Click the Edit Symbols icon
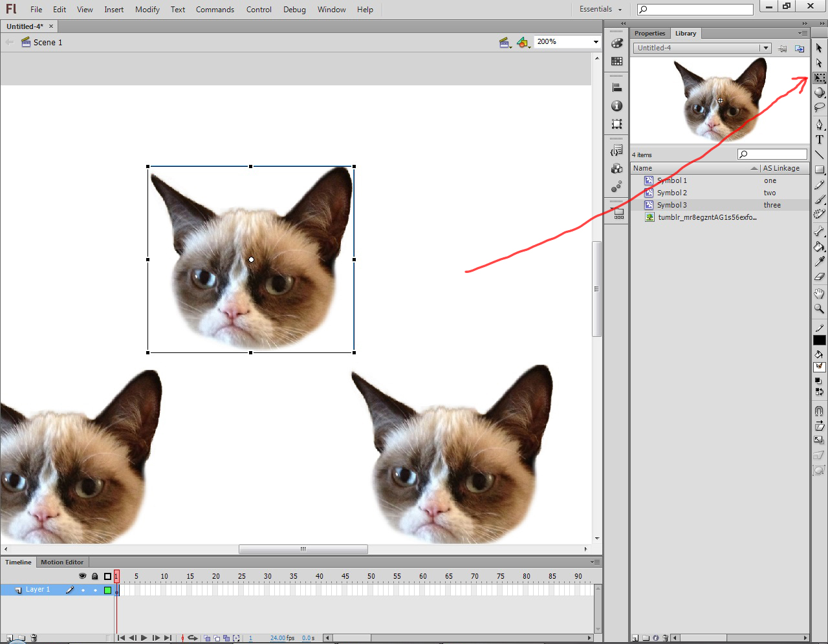 (523, 42)
